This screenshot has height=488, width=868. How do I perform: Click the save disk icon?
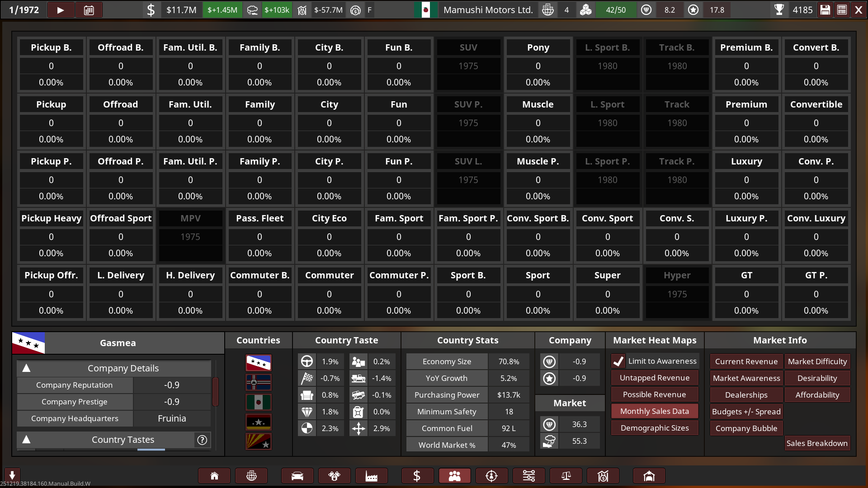coord(825,10)
